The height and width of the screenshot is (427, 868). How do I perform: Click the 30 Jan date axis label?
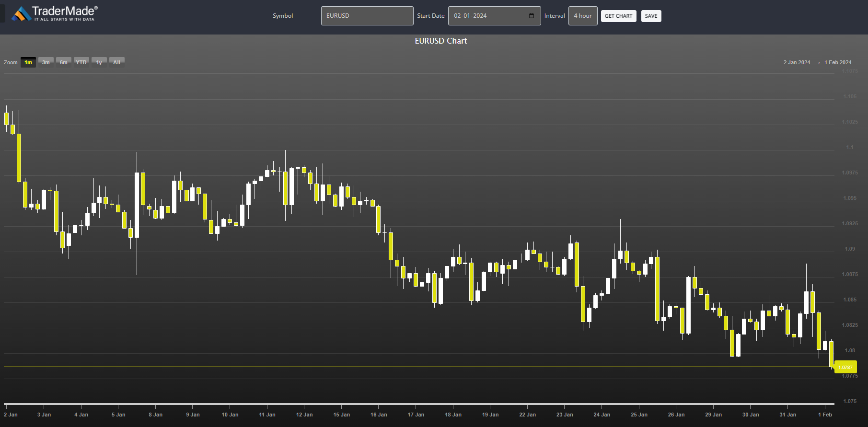tap(751, 415)
